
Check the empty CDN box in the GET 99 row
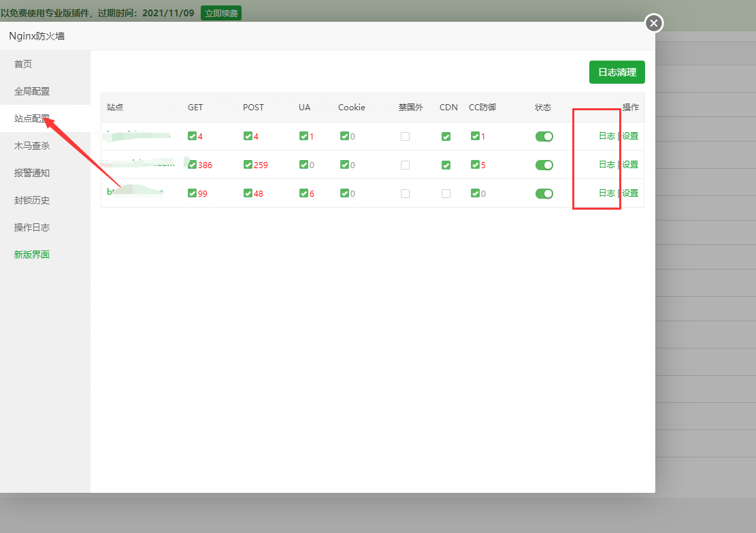(x=446, y=193)
